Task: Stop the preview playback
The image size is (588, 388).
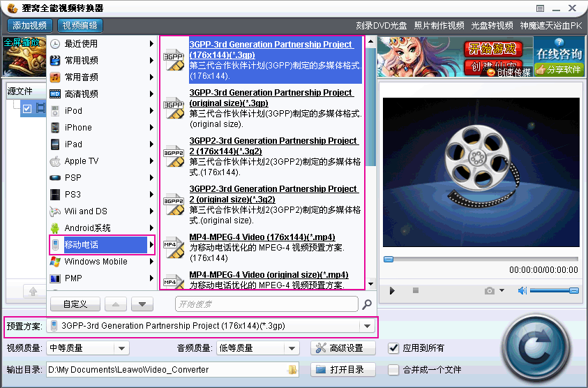Action: tap(416, 290)
